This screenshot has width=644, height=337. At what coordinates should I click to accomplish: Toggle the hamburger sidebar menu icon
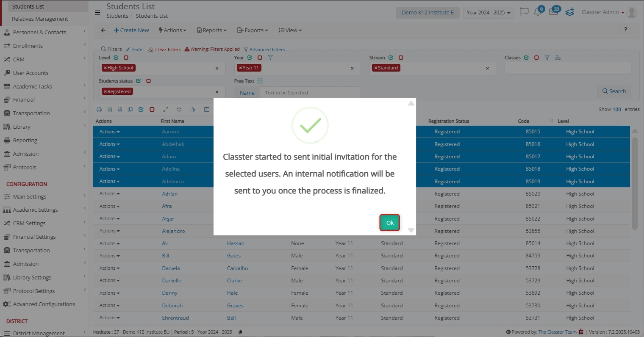click(x=97, y=13)
